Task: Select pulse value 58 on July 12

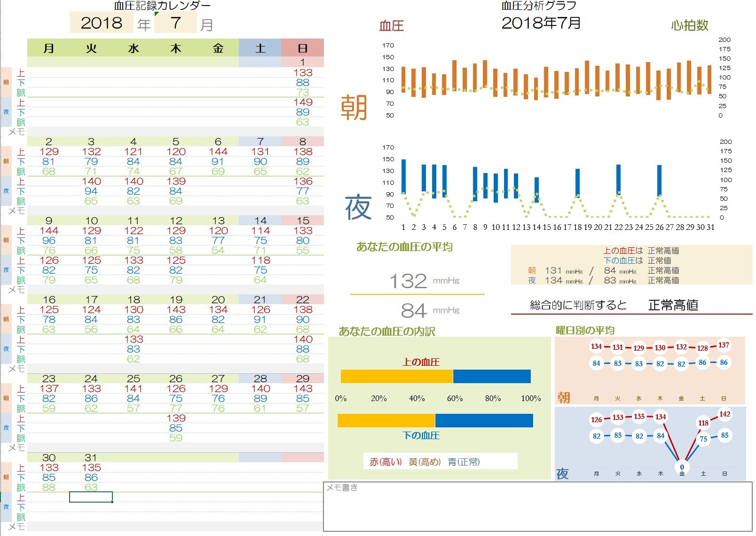Action: pyautogui.click(x=176, y=250)
